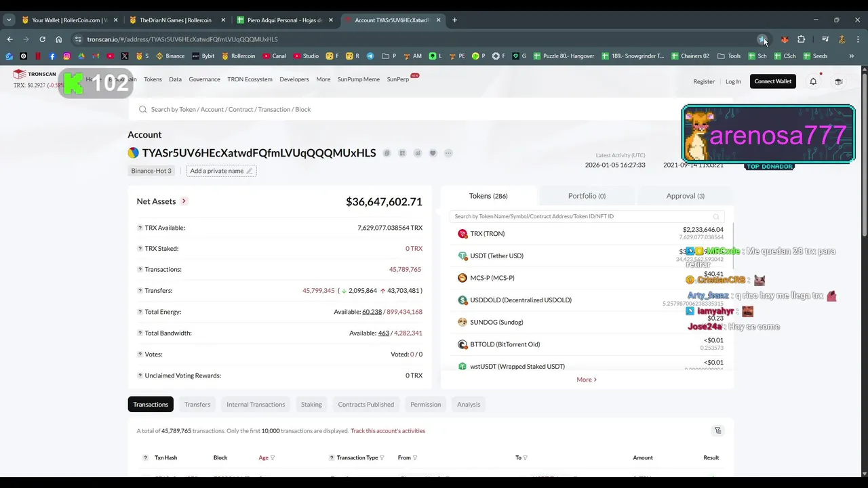Expand Net Assets with the arrow button
Viewport: 868px width, 488px height.
click(x=184, y=201)
